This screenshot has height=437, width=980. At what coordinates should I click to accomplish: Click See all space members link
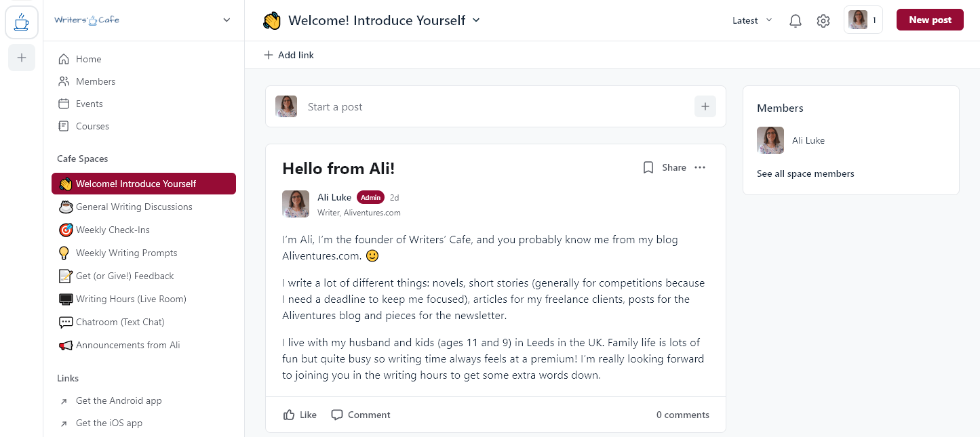805,173
